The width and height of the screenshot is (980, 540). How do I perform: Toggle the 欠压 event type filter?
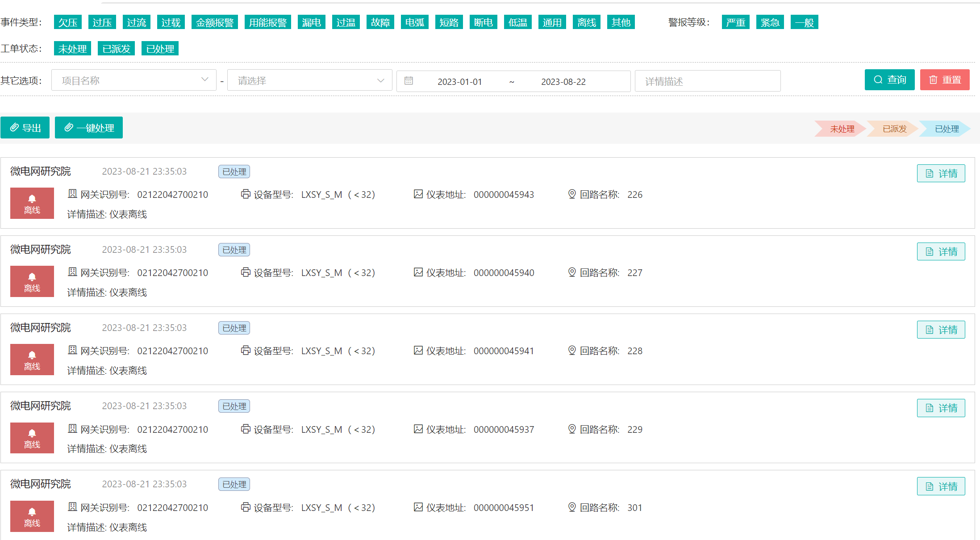point(68,22)
